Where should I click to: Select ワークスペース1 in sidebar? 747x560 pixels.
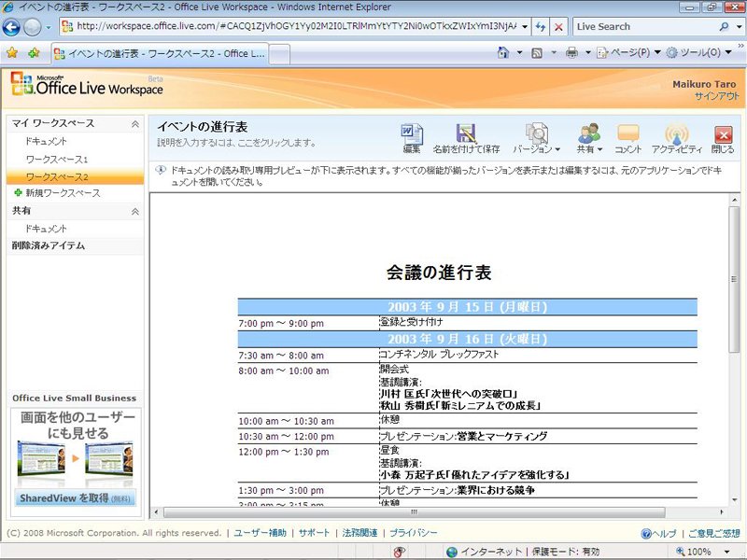(x=57, y=159)
